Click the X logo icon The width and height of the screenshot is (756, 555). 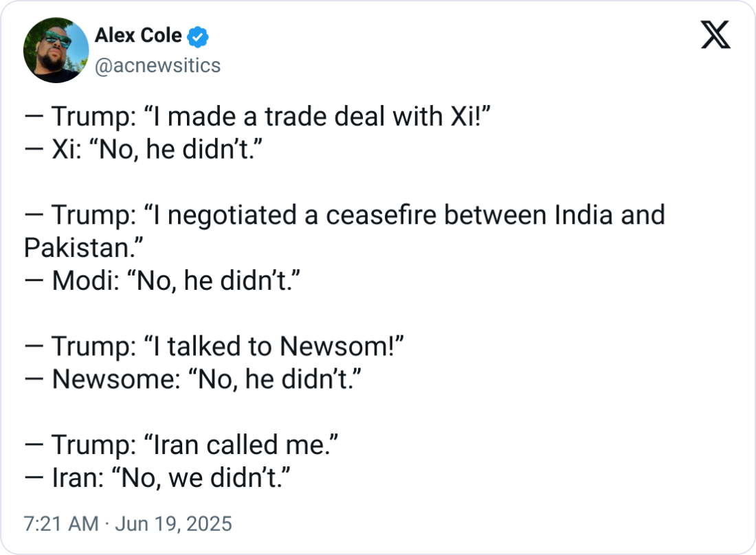coord(715,36)
